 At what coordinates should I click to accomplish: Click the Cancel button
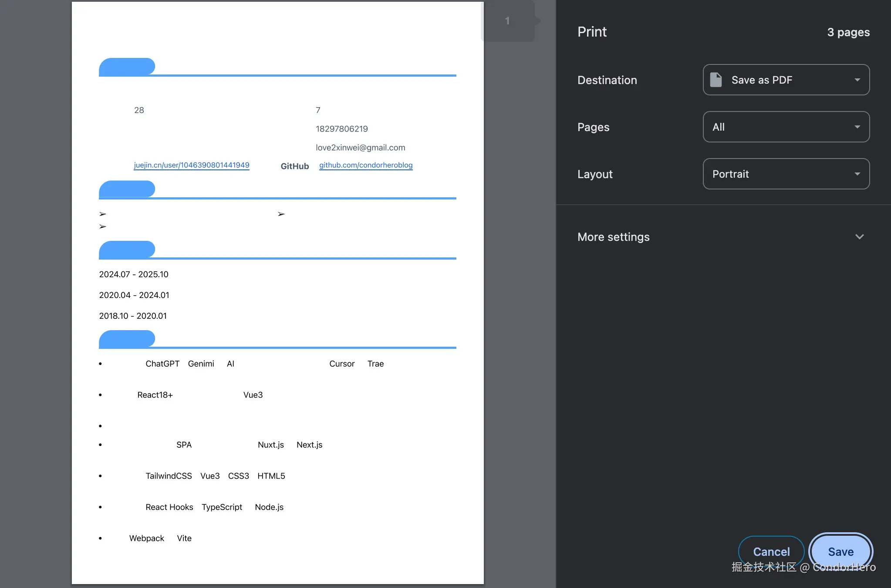771,551
